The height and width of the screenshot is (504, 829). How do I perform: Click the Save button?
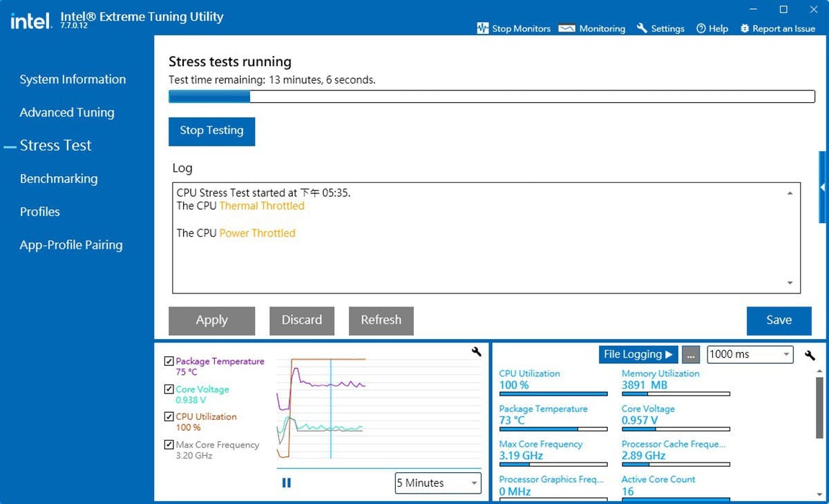779,320
